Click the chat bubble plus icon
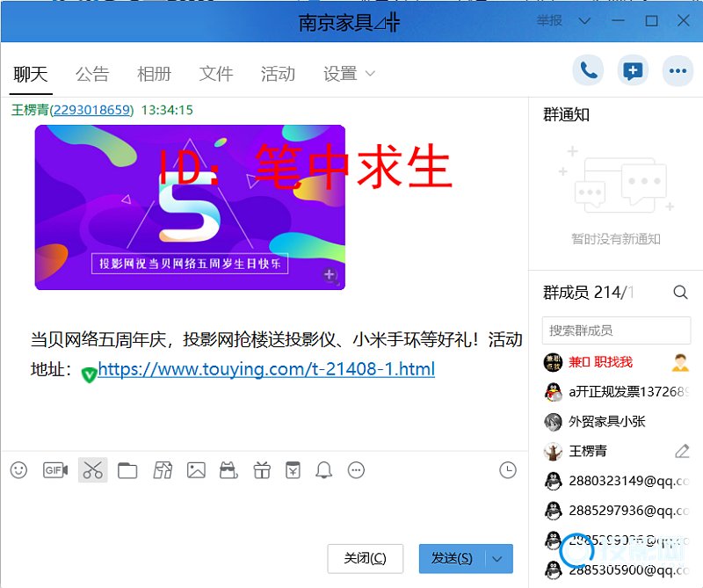703x588 pixels. [633, 70]
